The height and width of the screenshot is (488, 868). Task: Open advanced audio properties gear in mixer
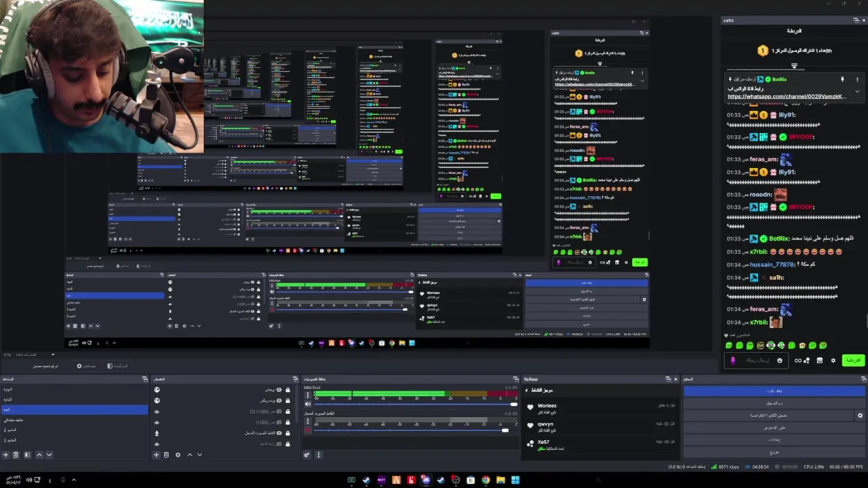pos(307,454)
